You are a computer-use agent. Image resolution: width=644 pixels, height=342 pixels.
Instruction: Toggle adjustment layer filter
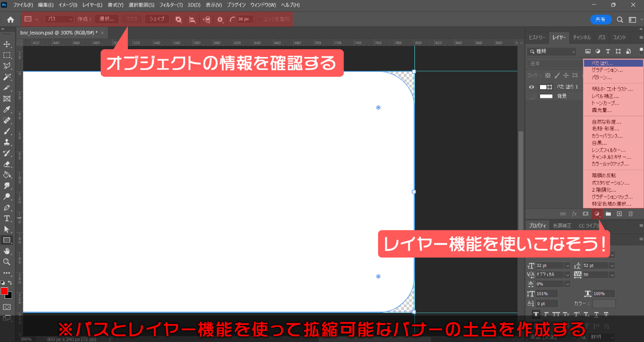[598, 51]
